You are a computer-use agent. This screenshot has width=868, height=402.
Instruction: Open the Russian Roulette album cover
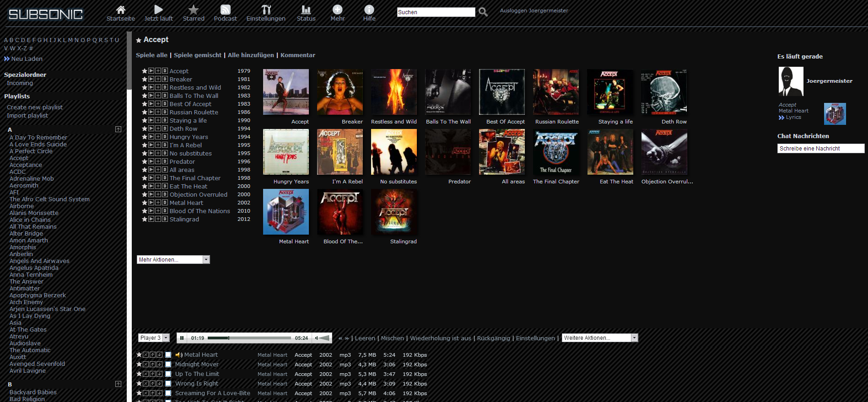coord(556,92)
